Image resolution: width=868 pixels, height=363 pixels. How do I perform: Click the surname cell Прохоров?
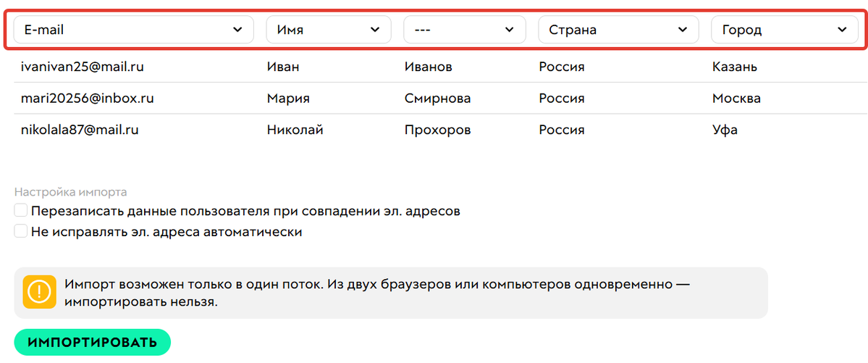click(x=438, y=130)
